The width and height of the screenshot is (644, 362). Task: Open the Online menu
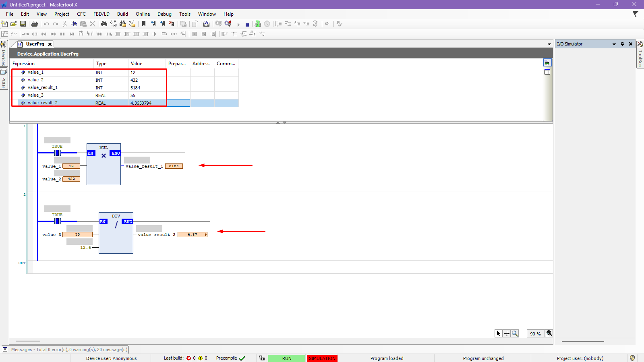143,14
